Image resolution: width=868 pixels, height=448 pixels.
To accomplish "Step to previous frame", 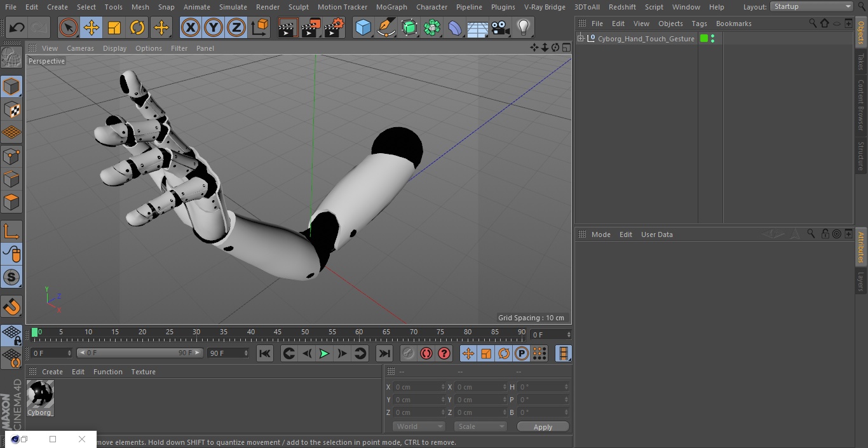I will click(307, 353).
